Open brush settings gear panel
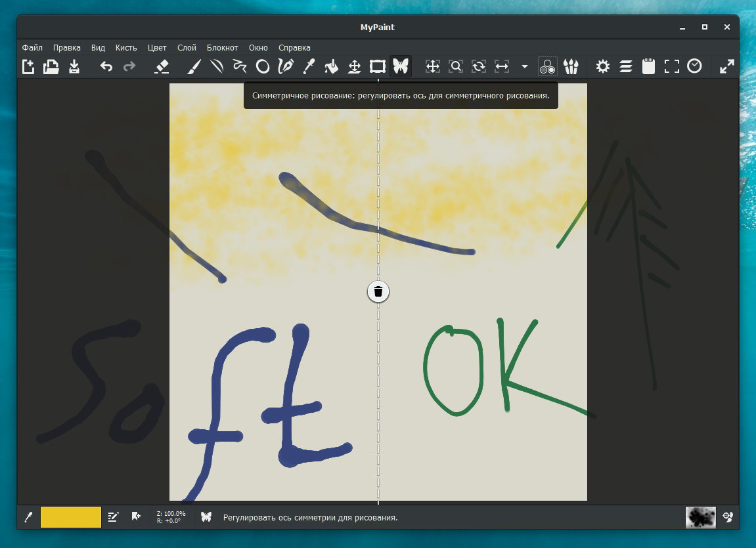Image resolution: width=756 pixels, height=548 pixels. coord(603,66)
